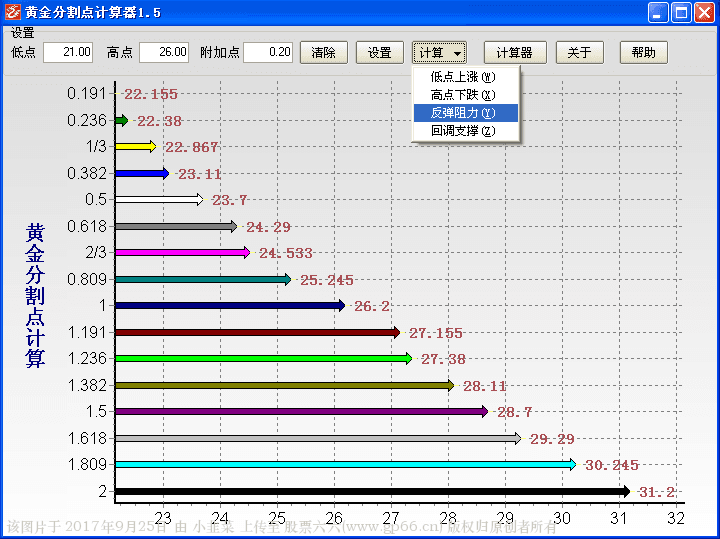Click the value label 24.29

coord(269,227)
